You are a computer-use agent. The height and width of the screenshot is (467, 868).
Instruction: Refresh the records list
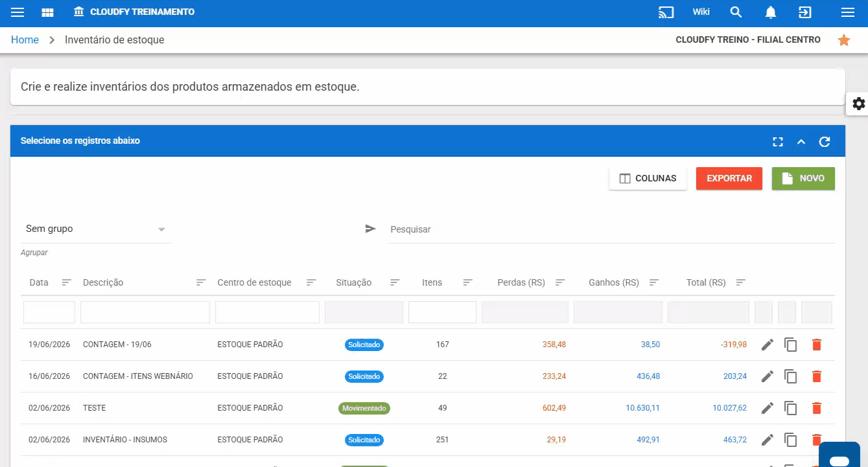[825, 142]
